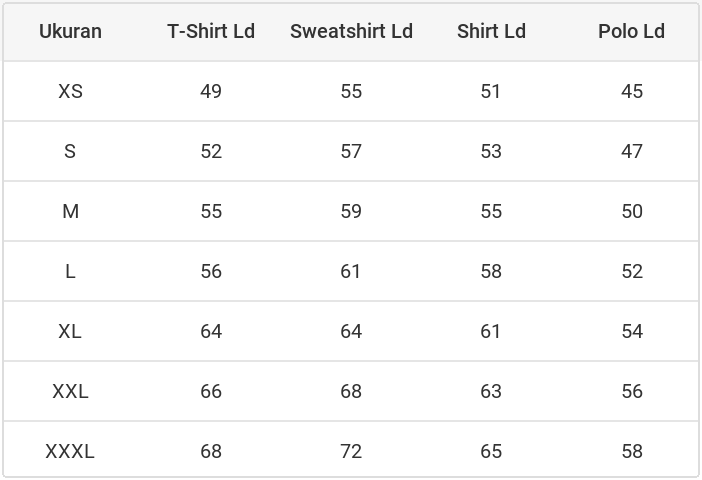Select the Polo Ld column header
This screenshot has height=480, width=702.
click(631, 31)
